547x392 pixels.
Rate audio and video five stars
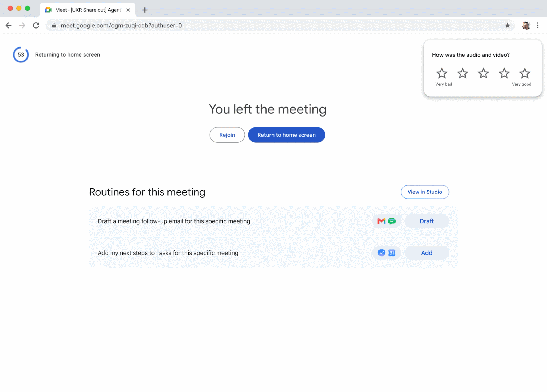(525, 73)
